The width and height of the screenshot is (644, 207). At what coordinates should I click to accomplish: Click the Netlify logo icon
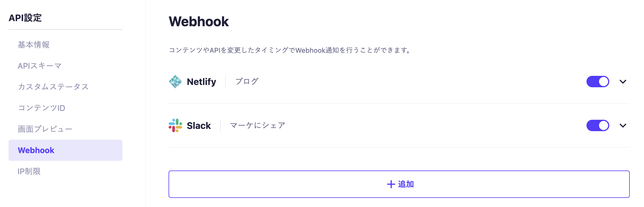tap(175, 82)
